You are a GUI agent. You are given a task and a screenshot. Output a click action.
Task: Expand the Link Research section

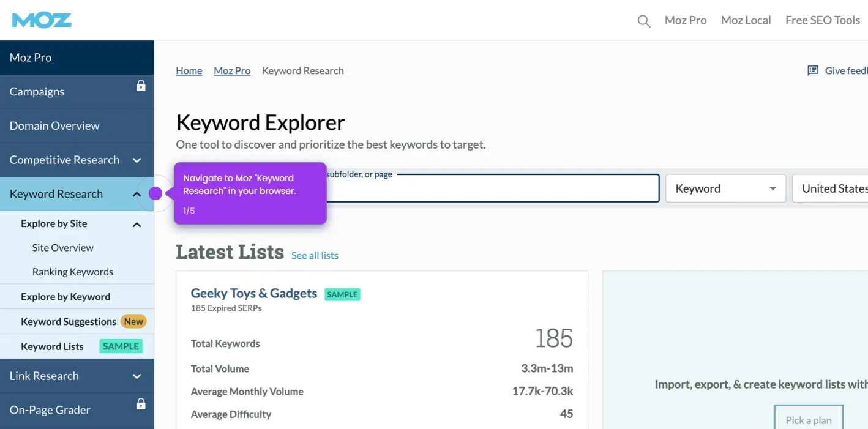[x=137, y=376]
